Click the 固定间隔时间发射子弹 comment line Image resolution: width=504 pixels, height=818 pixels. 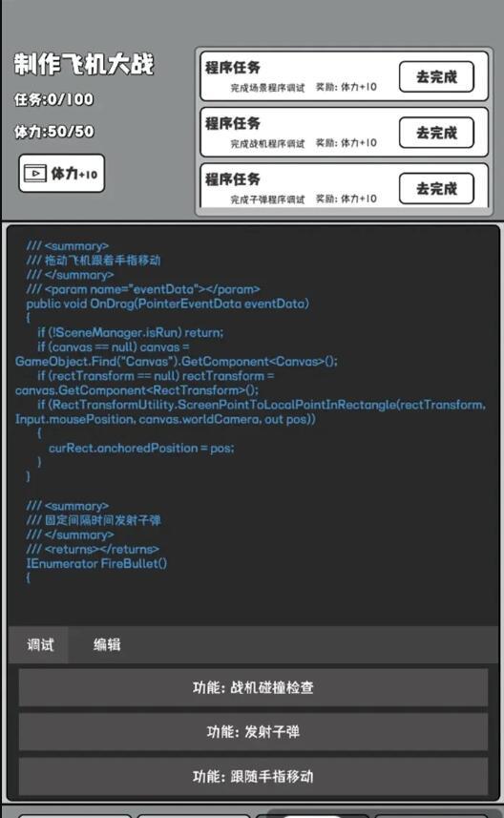(94, 520)
